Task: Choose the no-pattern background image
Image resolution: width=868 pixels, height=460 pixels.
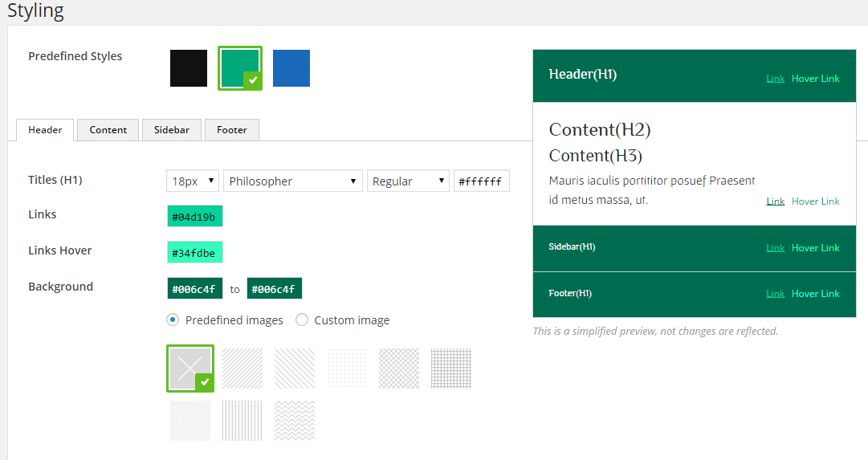Action: (x=190, y=368)
